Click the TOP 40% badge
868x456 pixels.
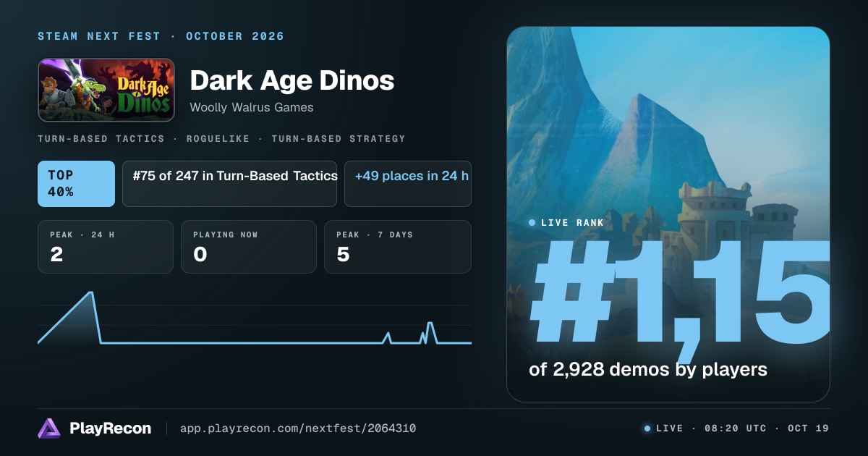(76, 184)
